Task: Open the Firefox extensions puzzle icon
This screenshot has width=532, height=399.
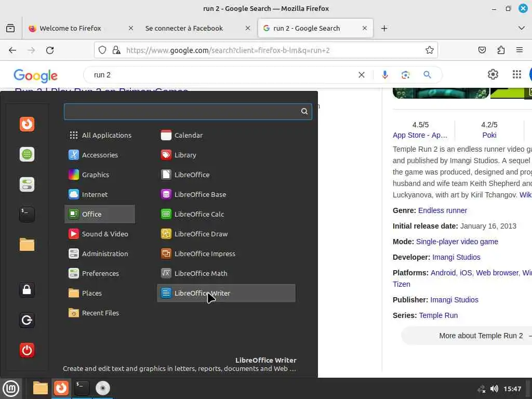Action: [x=501, y=50]
